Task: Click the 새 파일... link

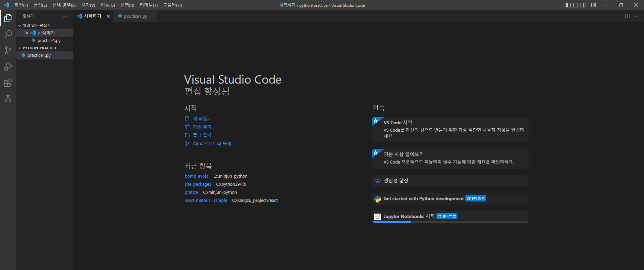Action: pyautogui.click(x=201, y=119)
